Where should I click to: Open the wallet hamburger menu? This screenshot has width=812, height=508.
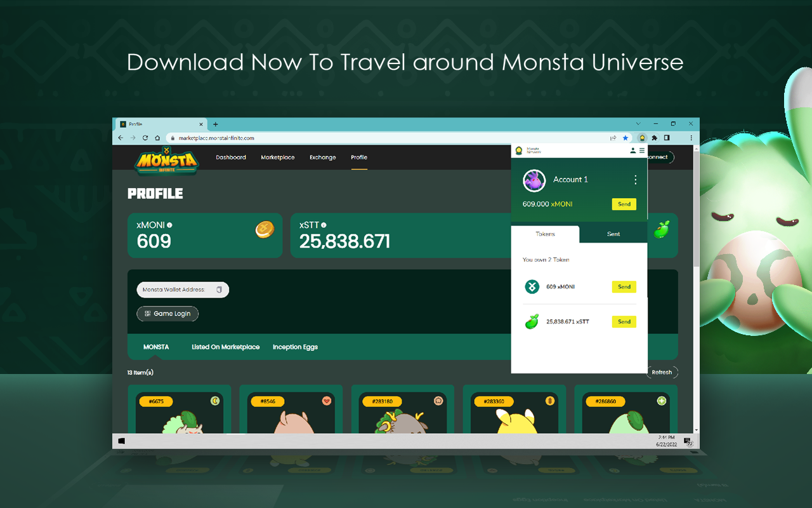coord(642,150)
